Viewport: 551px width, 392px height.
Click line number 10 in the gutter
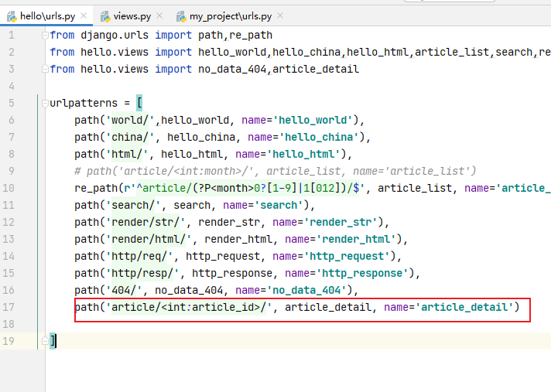tap(9, 188)
